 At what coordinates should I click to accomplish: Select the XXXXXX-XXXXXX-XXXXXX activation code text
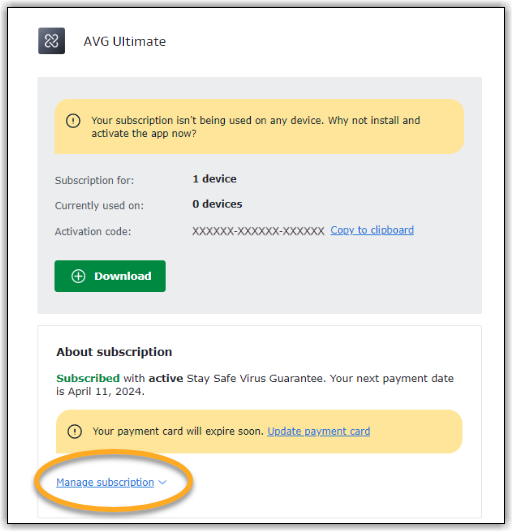pyautogui.click(x=258, y=231)
